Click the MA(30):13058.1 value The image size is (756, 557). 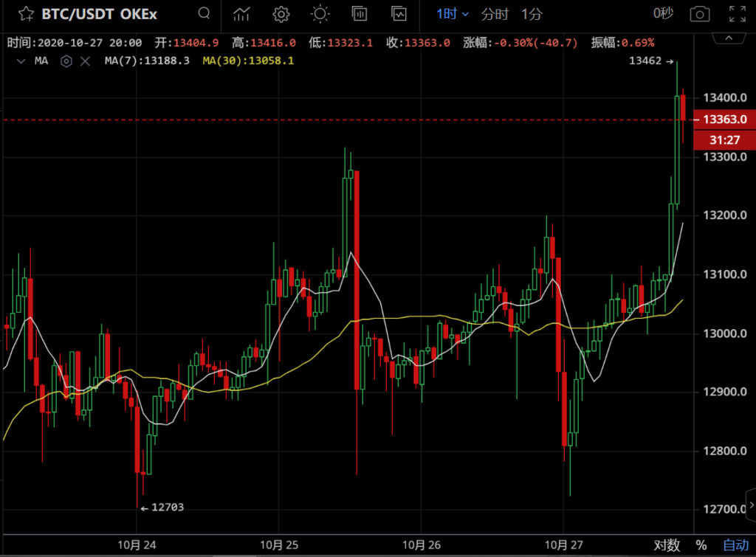pos(248,60)
